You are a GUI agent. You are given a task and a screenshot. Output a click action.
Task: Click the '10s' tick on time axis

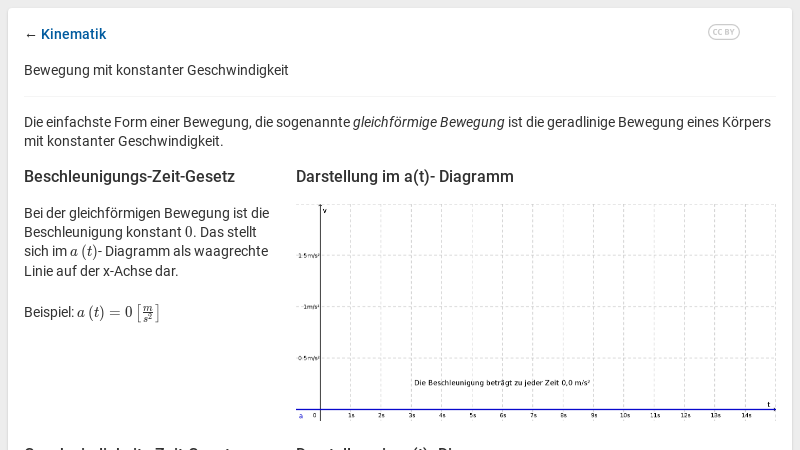click(624, 415)
